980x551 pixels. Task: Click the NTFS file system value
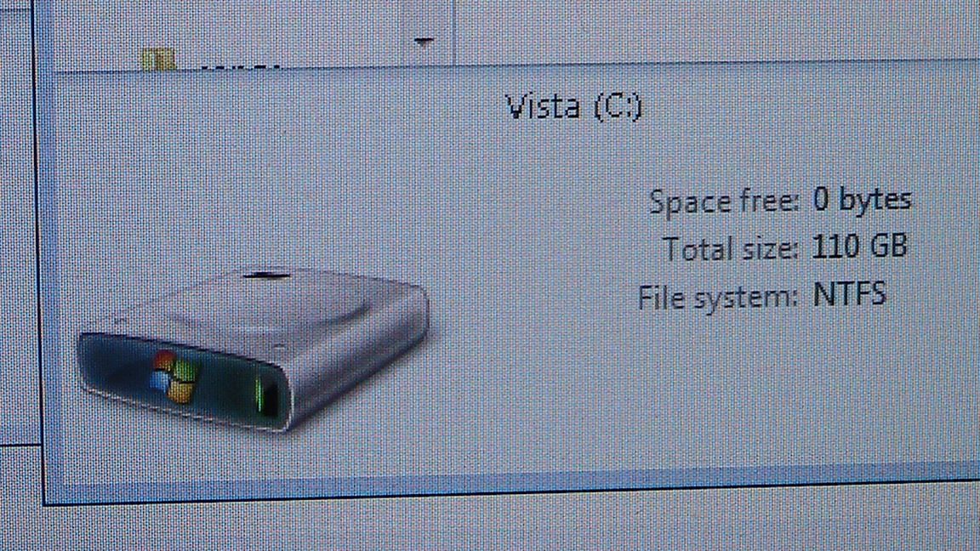tap(849, 293)
